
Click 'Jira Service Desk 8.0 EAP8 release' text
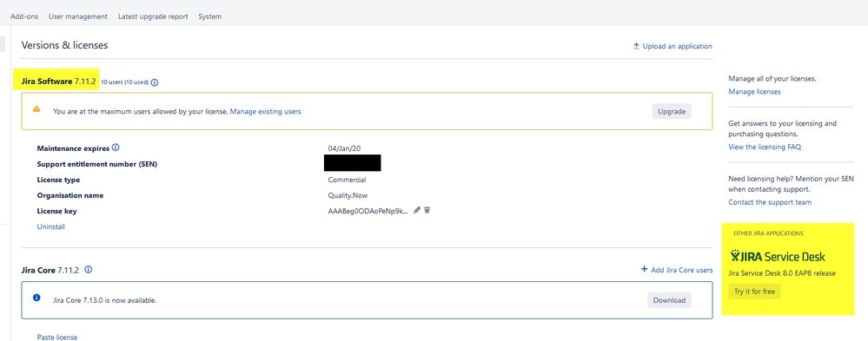pos(782,273)
